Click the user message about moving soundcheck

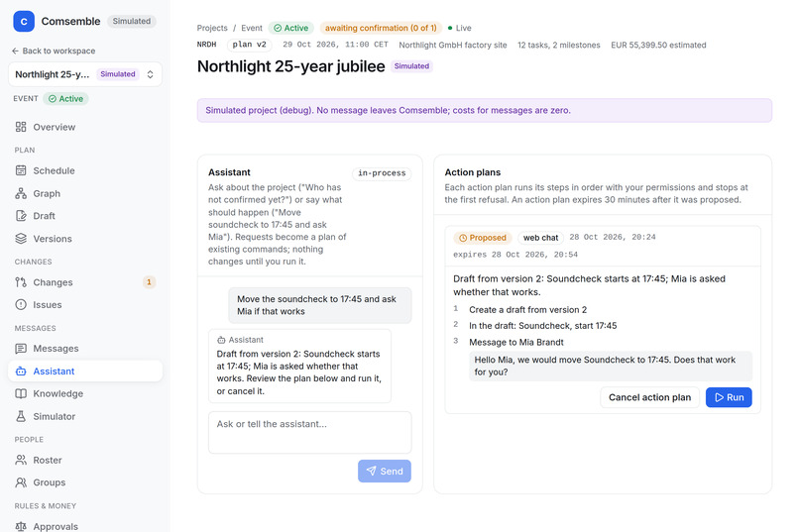pos(320,305)
